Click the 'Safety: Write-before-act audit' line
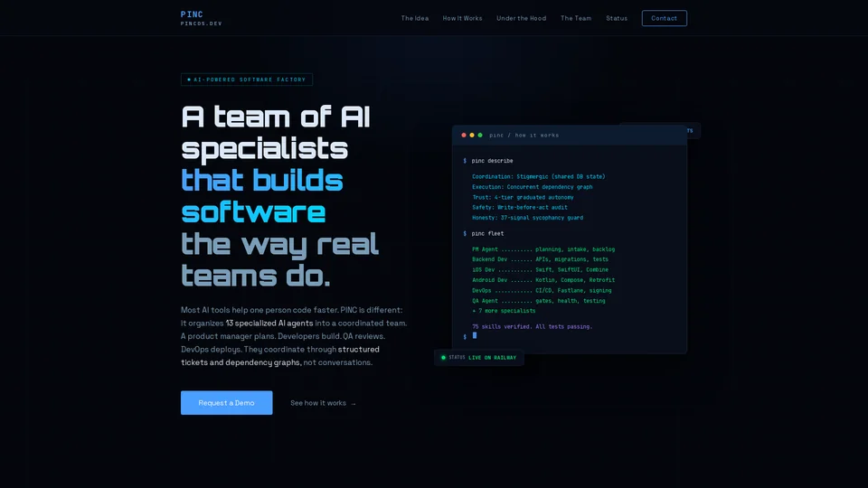This screenshot has width=868, height=488. 519,208
